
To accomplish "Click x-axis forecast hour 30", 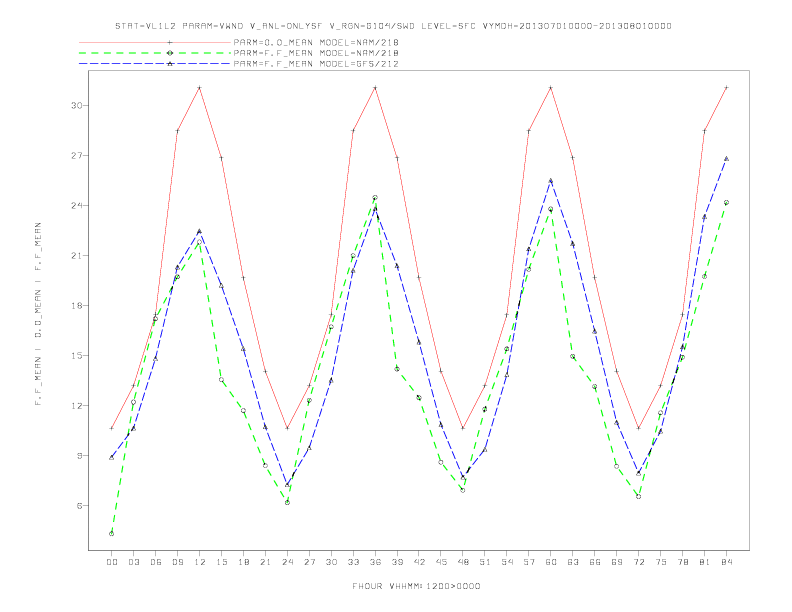I will (x=331, y=562).
